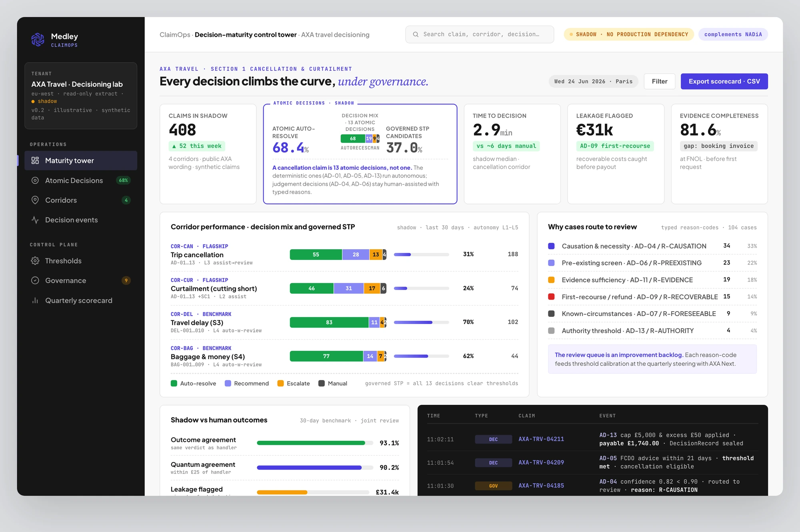Click the Filter button
Viewport: 800px width, 532px height.
click(x=660, y=81)
